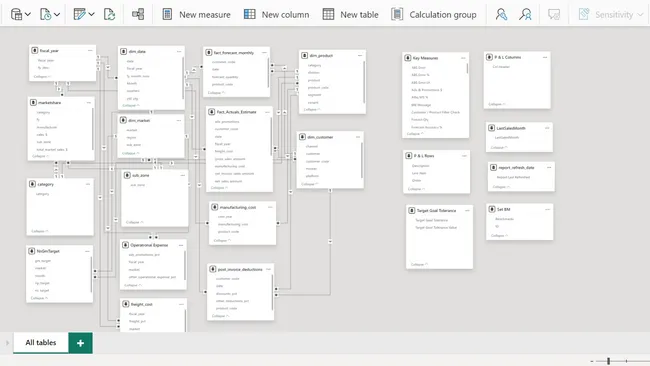Click the Refresh data icon
This screenshot has width=650, height=366.
pyautogui.click(x=109, y=15)
